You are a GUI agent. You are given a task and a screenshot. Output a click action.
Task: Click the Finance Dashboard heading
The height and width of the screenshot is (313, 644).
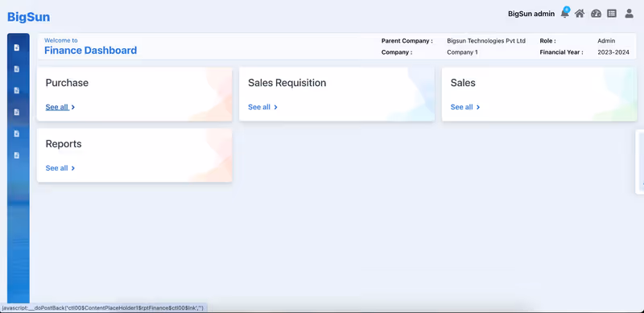(x=91, y=51)
